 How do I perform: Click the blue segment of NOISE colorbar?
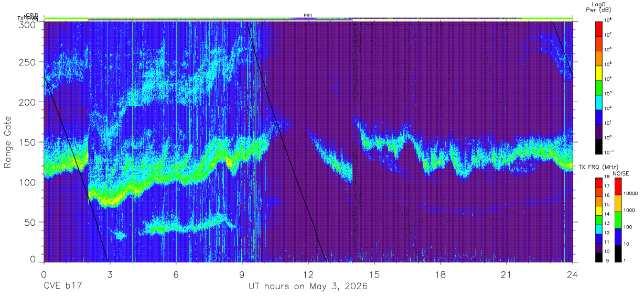618,237
